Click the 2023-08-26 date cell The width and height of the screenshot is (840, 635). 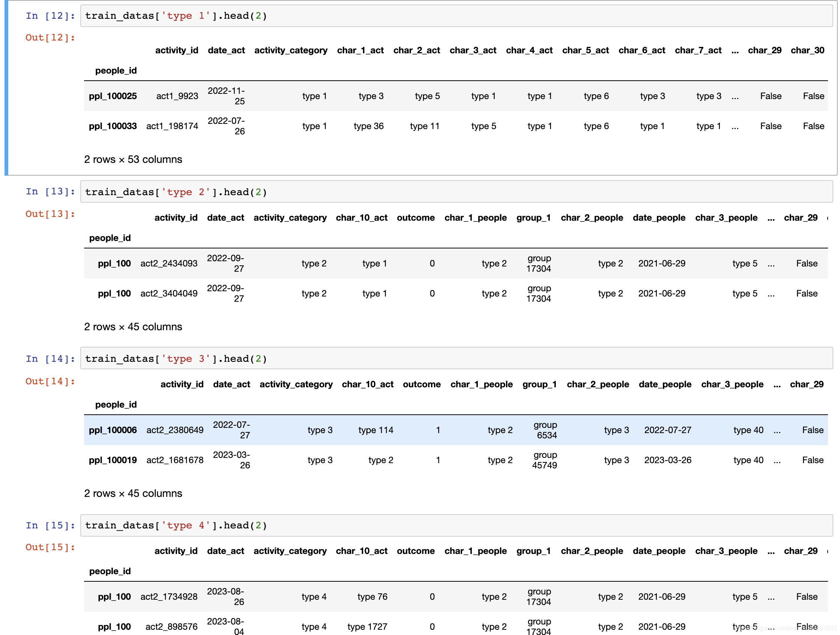tap(226, 597)
